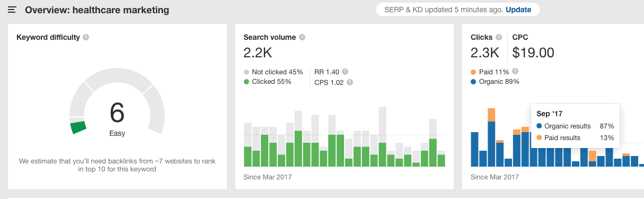The image size is (644, 199).
Task: Click the gray Not clicked 45% legend dot
Action: pyautogui.click(x=246, y=72)
